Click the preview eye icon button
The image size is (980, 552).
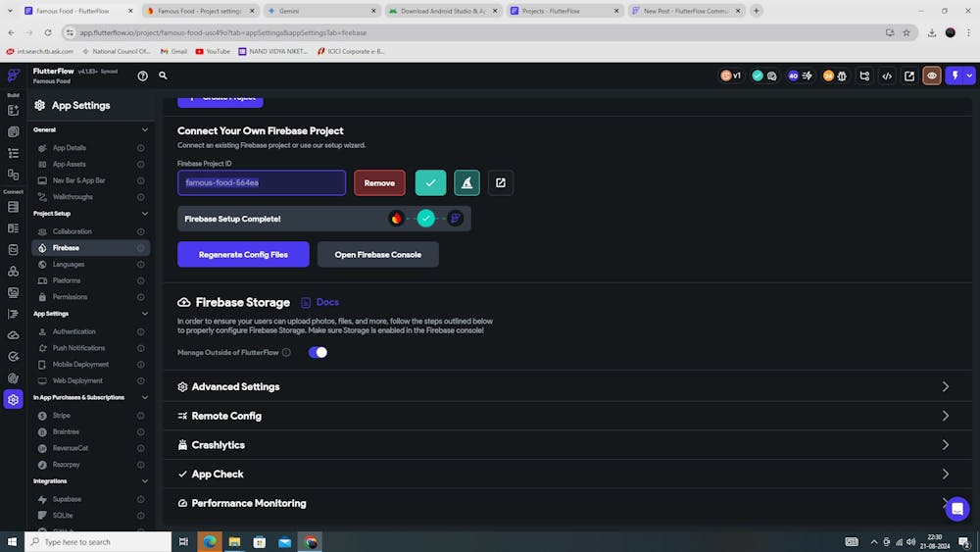pos(932,75)
